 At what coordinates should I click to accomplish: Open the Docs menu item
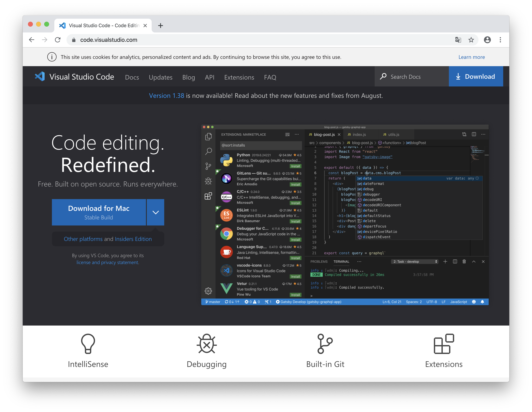pos(132,77)
